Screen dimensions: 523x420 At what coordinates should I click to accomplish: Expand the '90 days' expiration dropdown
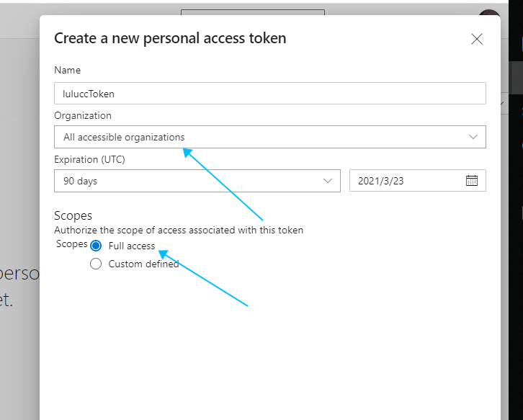(195, 181)
